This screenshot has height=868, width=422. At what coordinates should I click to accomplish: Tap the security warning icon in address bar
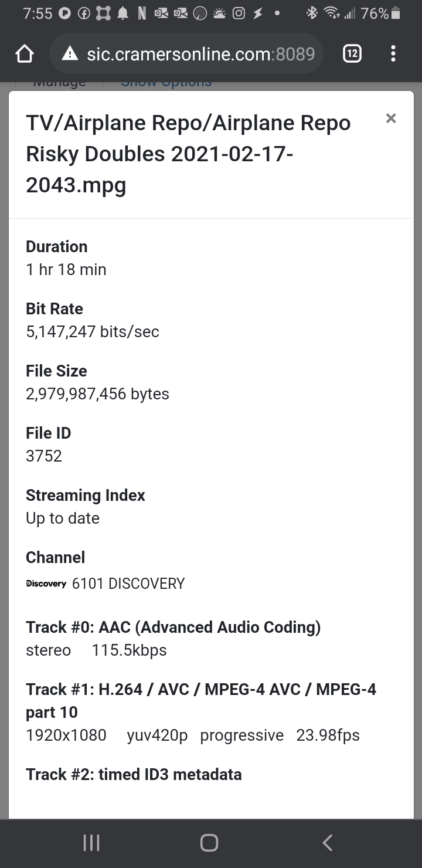(70, 54)
